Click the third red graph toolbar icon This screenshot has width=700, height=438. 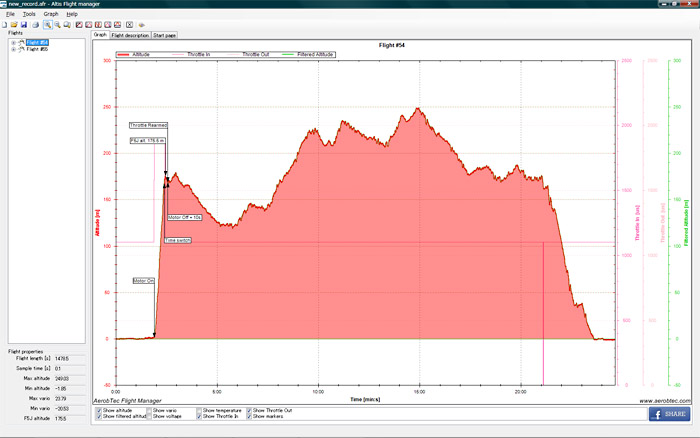pyautogui.click(x=98, y=25)
